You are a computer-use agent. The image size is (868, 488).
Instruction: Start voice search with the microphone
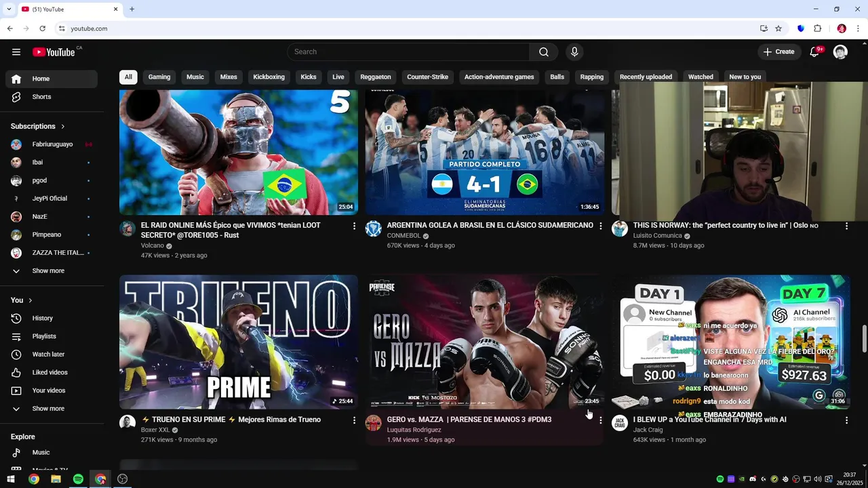(574, 52)
